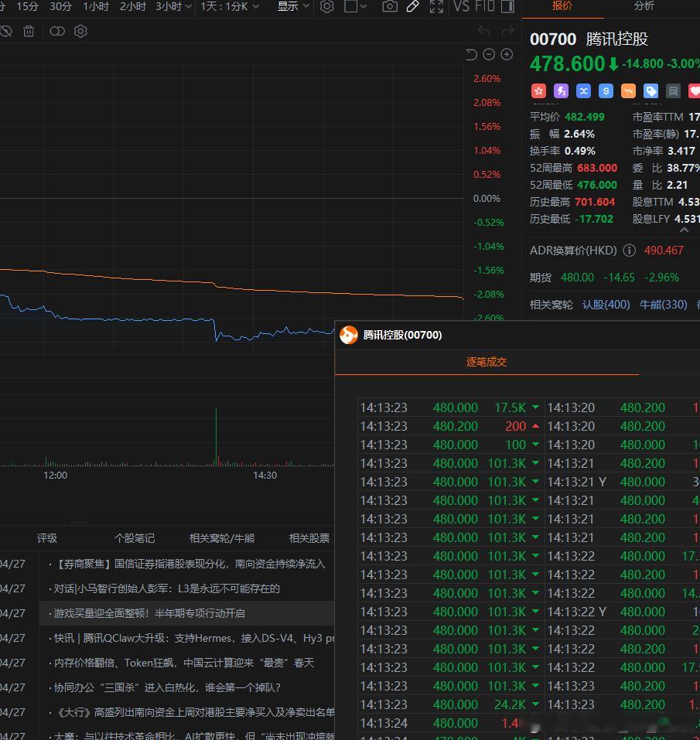Zoom out chart with minus icon

point(489,55)
